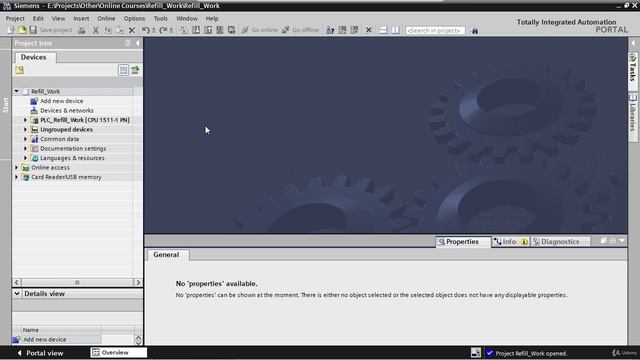Viewport: 640px width, 360px height.
Task: Open the Tools menu
Action: coord(160,18)
